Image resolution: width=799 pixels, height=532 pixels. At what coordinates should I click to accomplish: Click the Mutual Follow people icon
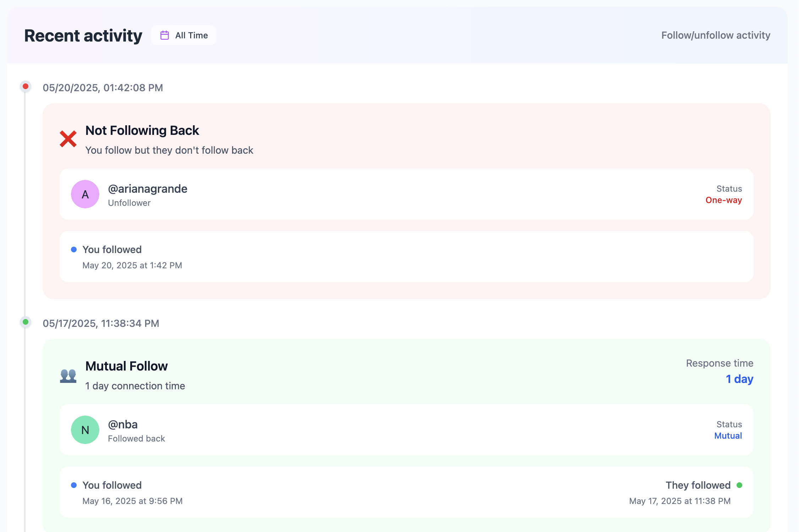68,375
